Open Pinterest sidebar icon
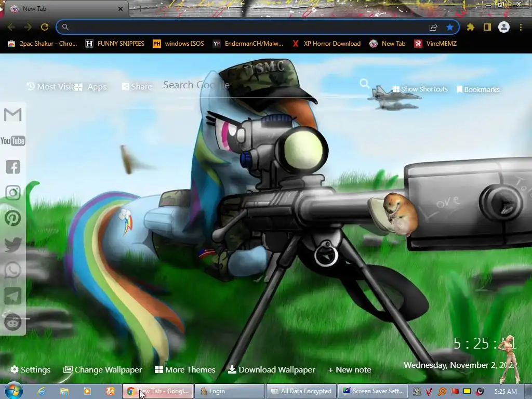The height and width of the screenshot is (399, 532). pos(13,219)
